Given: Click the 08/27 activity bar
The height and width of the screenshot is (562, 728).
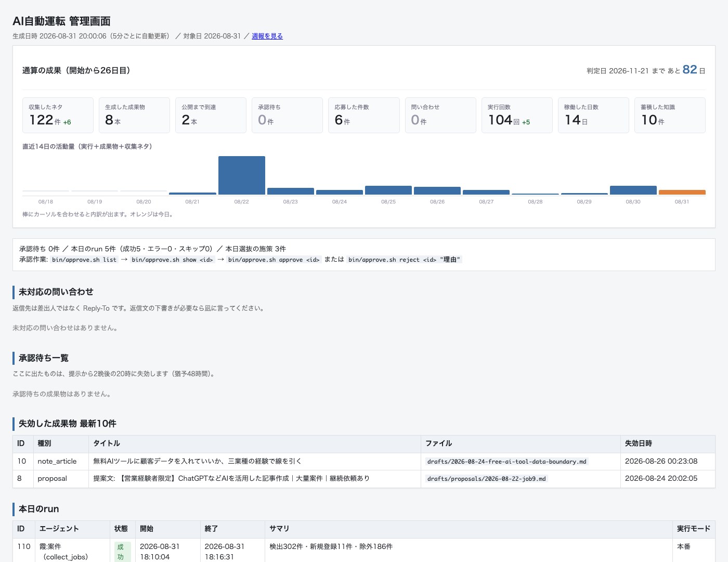Looking at the screenshot, I should tap(486, 193).
